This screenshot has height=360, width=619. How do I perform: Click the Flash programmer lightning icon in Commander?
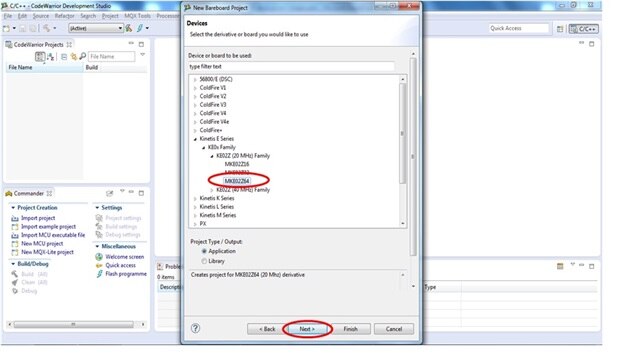99,274
